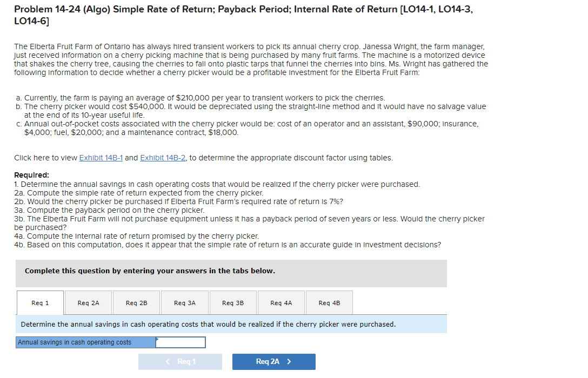Click the disabled Req 1 back button
This screenshot has width=588, height=378.
click(180, 361)
